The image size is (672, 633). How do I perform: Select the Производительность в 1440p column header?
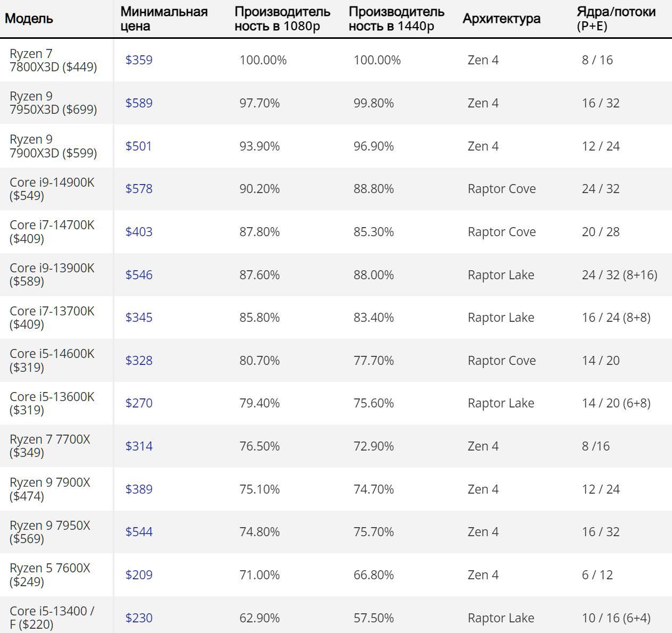click(396, 19)
